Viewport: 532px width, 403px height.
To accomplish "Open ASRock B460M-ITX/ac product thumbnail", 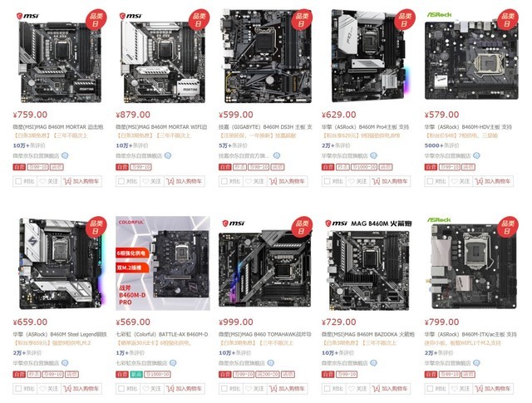I will tap(471, 263).
